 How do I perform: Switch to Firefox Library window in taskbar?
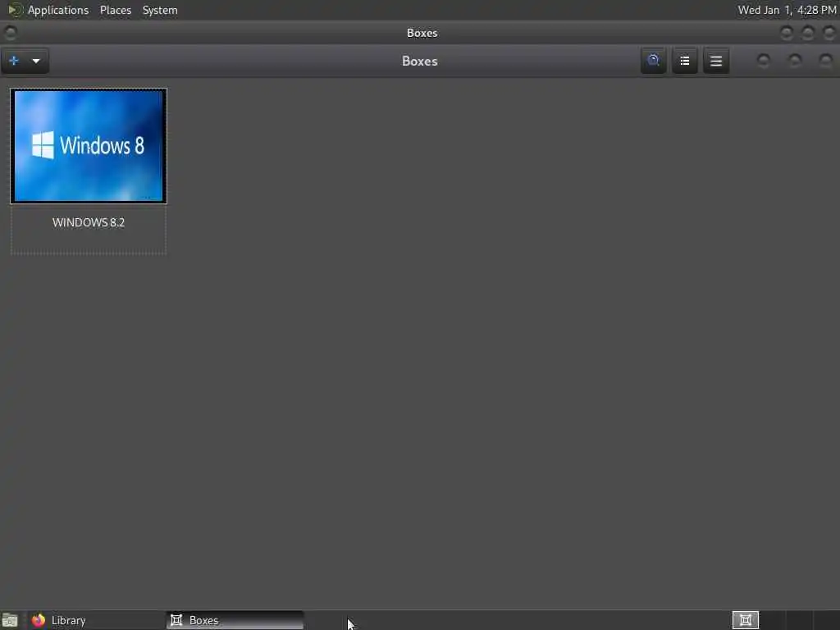(x=97, y=620)
